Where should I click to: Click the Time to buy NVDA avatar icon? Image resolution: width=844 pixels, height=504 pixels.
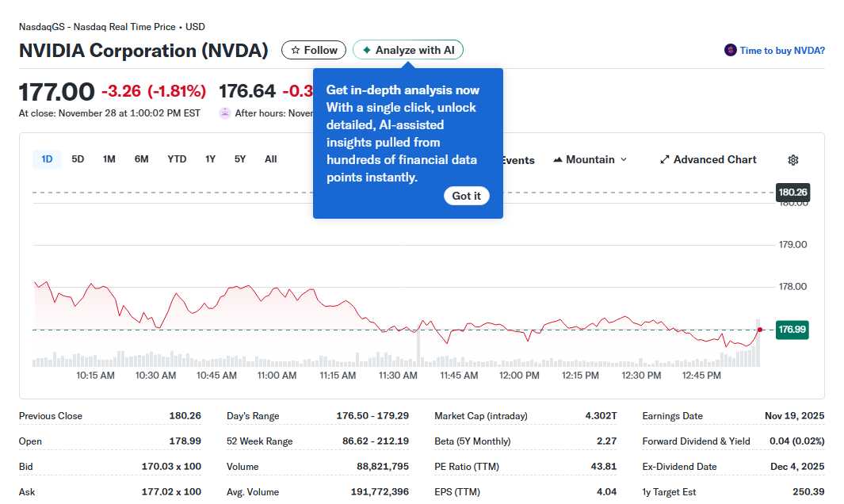coord(729,50)
